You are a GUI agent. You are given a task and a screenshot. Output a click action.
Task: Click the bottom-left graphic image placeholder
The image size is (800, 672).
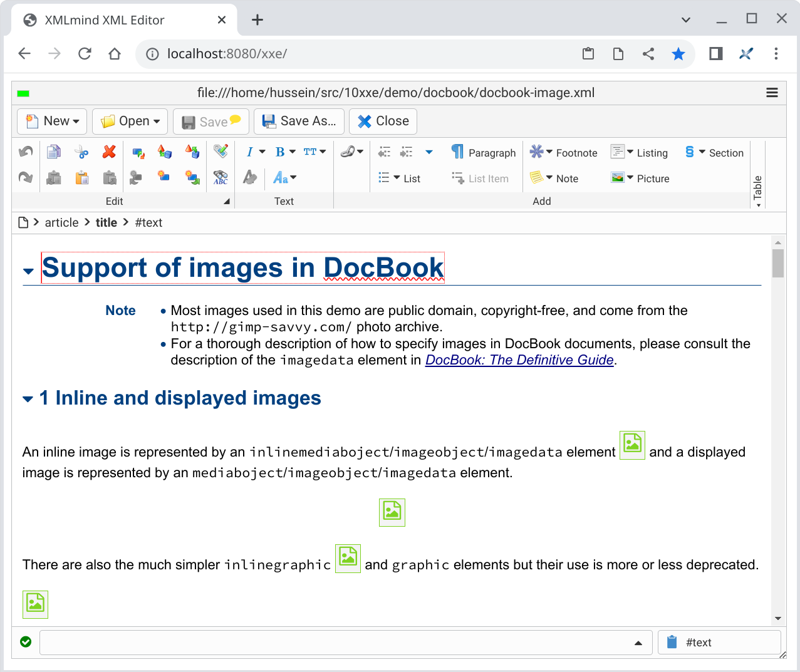pos(35,604)
